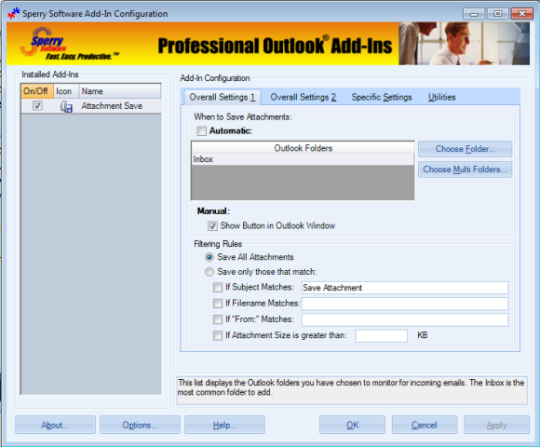Select Save All Attachments radio button
This screenshot has width=540, height=447.
pos(209,257)
